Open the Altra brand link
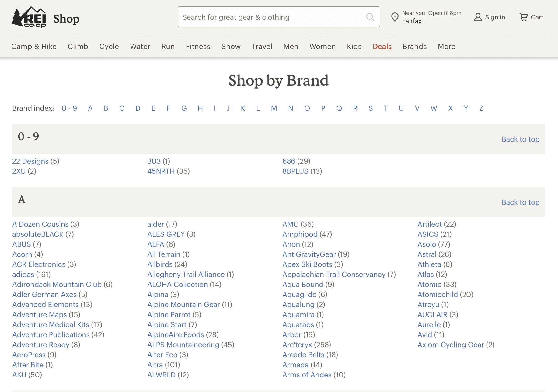The height and width of the screenshot is (392, 558). click(155, 365)
